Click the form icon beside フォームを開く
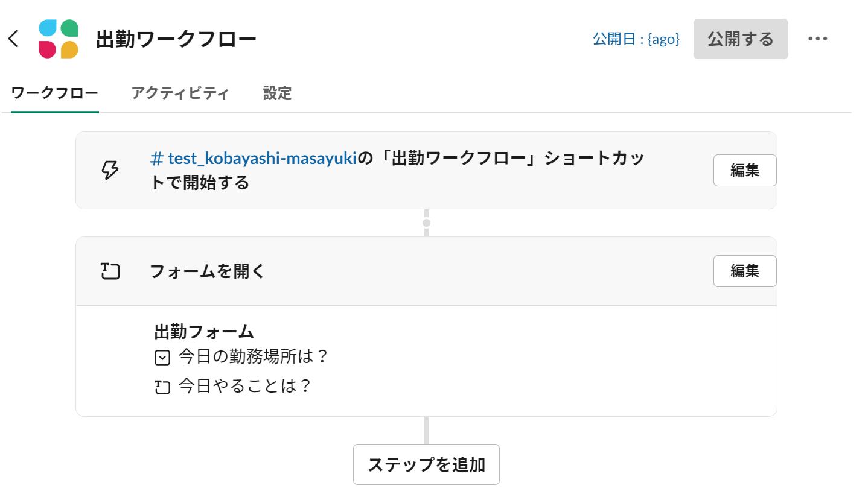 110,271
